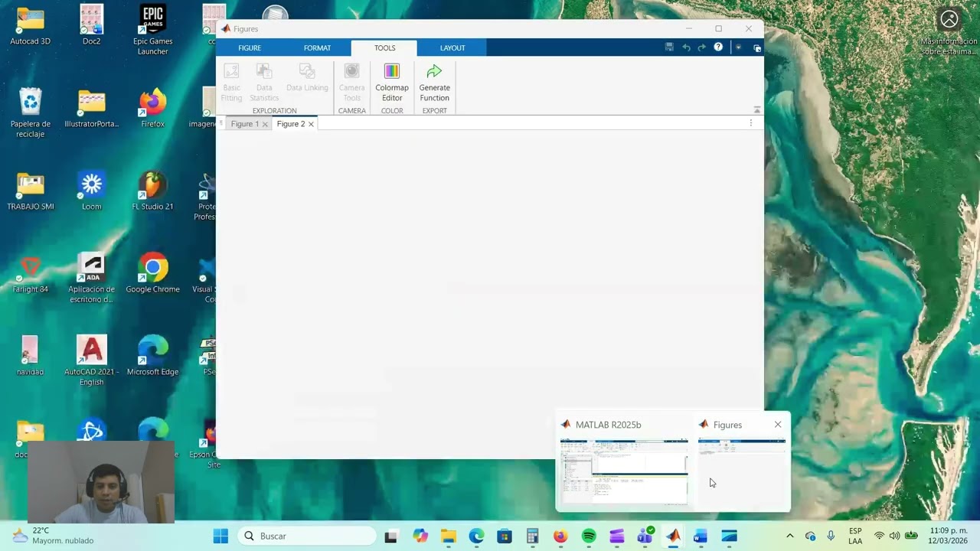Switch to the FIGURE ribbon tab

(x=250, y=47)
